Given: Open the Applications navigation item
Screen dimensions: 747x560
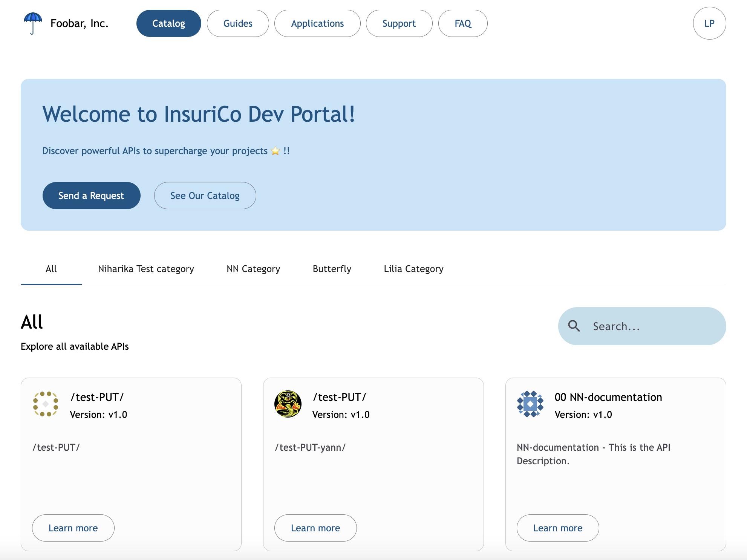Looking at the screenshot, I should pos(317,23).
